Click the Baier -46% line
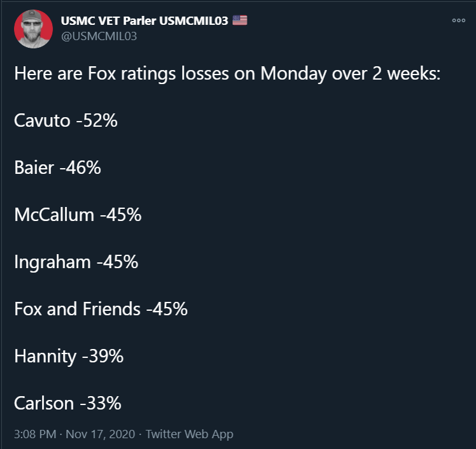476x449 pixels. click(57, 167)
